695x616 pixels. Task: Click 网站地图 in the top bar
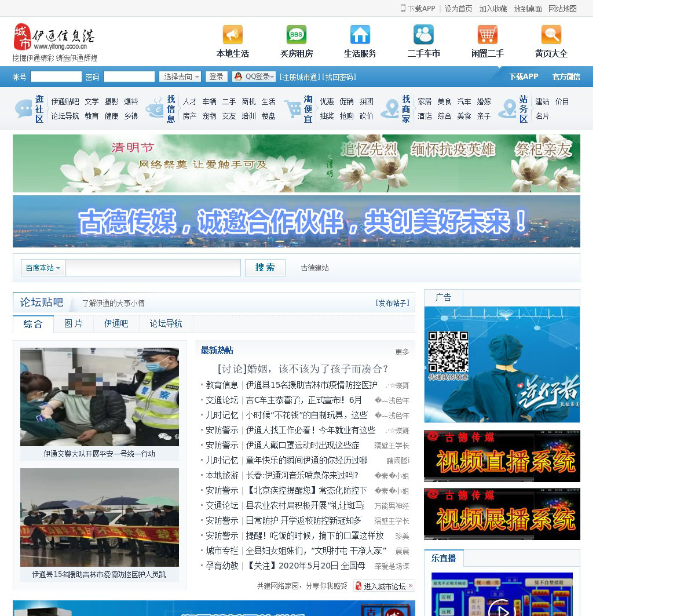[x=562, y=9]
